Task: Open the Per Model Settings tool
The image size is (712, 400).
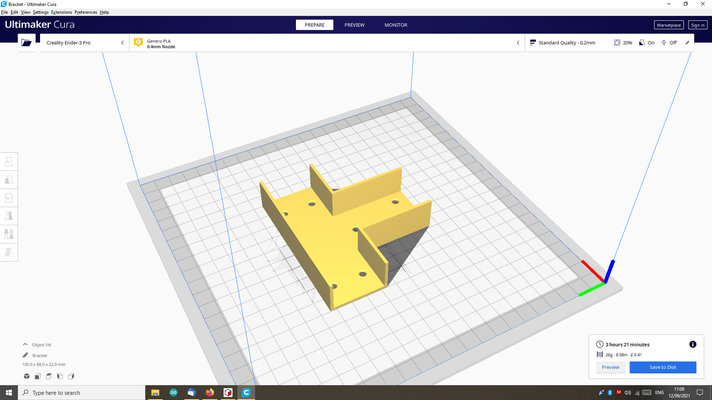Action: pos(10,233)
